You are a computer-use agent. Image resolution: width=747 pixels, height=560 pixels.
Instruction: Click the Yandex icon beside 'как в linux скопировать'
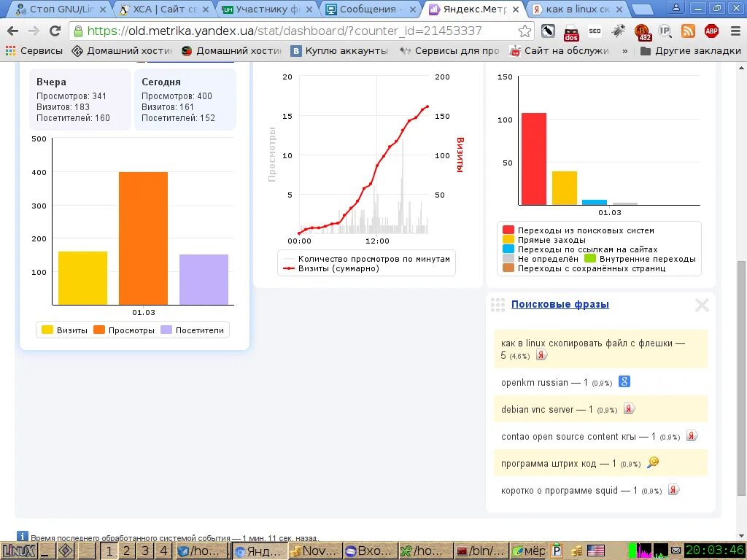point(541,355)
